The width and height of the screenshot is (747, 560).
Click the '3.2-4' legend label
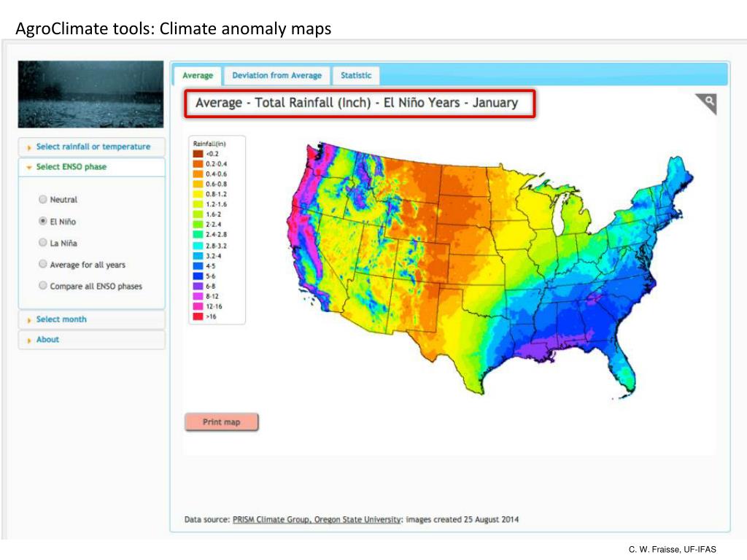214,256
